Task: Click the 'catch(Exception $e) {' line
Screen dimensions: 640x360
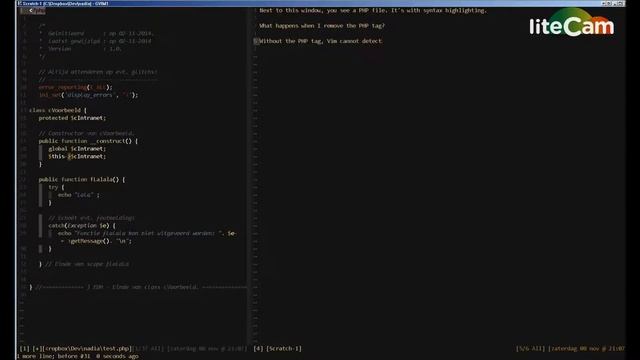Action: coord(82,226)
